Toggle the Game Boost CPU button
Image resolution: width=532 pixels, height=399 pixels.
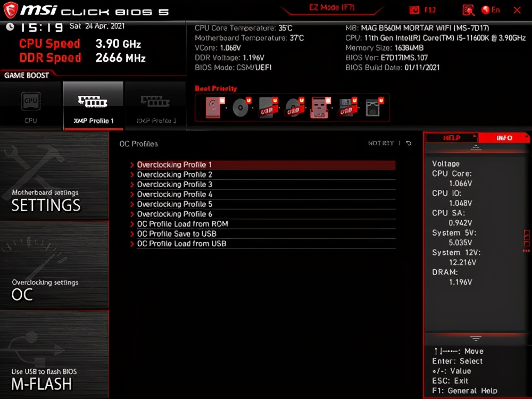click(30, 106)
